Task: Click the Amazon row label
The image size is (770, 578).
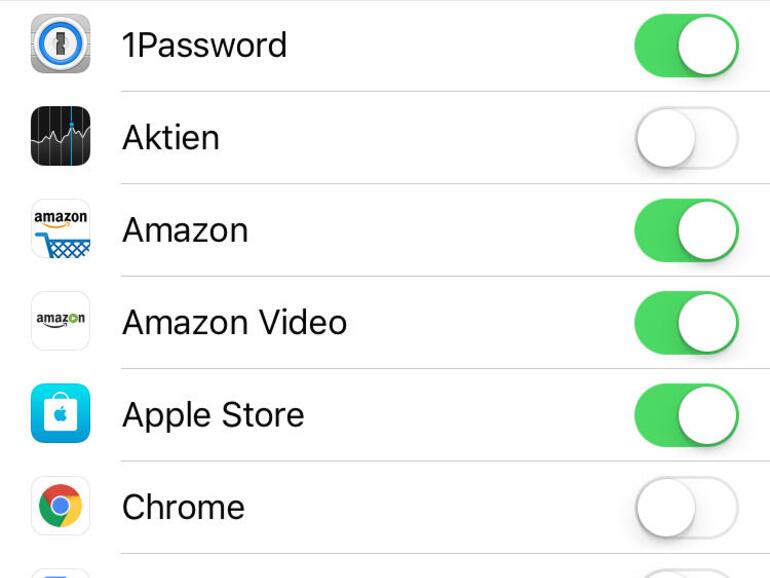Action: pyautogui.click(x=185, y=230)
